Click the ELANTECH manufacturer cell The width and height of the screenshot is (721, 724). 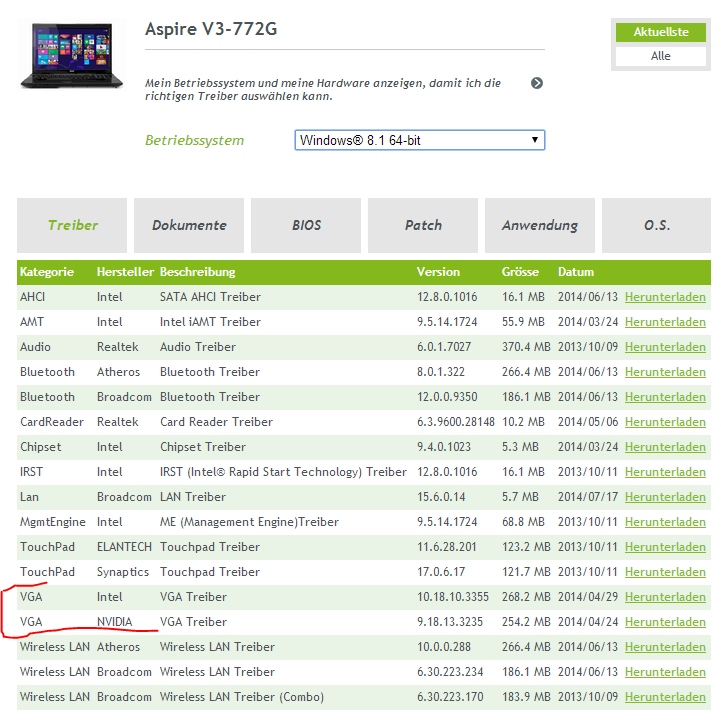coord(124,547)
